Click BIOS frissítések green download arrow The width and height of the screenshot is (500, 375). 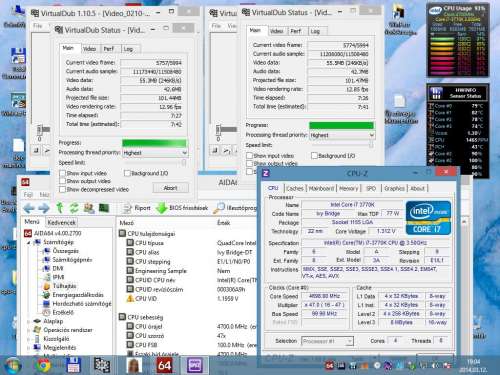[x=161, y=208]
